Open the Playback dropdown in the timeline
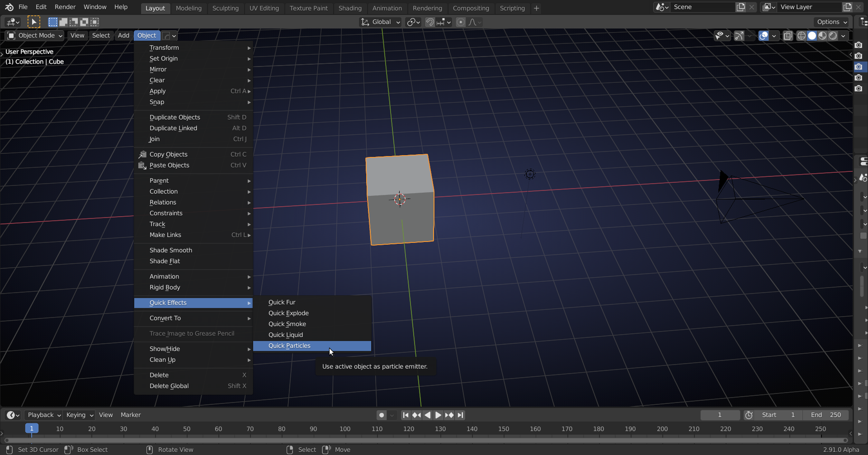Screen dimensions: 868x455 pyautogui.click(x=43, y=415)
